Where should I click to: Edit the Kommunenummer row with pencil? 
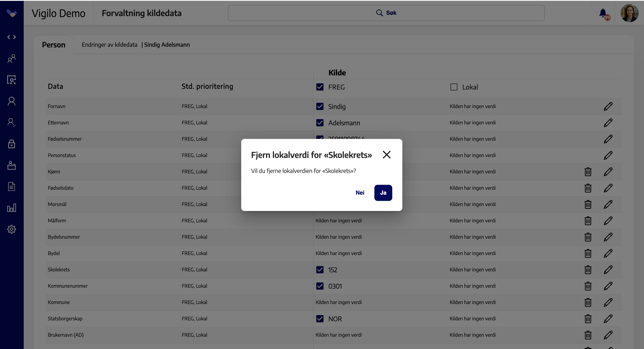coord(608,286)
